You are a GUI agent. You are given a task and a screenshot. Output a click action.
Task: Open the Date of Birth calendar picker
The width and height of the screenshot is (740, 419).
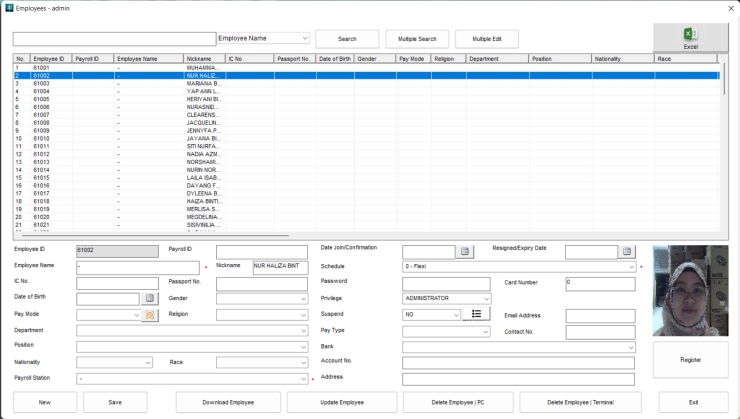click(x=150, y=298)
